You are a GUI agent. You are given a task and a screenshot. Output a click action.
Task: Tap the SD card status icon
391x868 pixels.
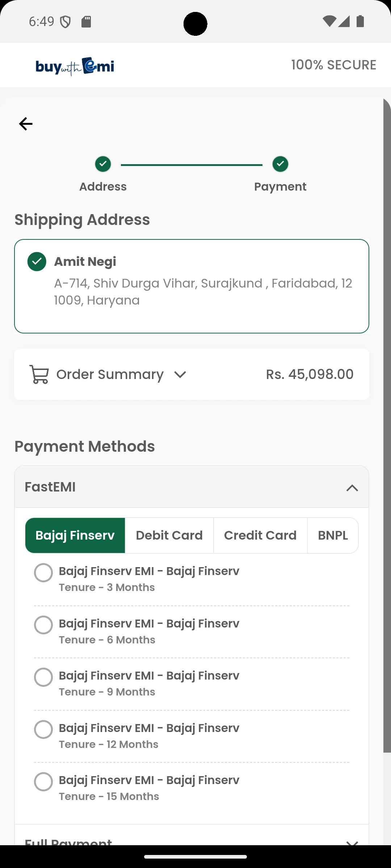point(86,22)
